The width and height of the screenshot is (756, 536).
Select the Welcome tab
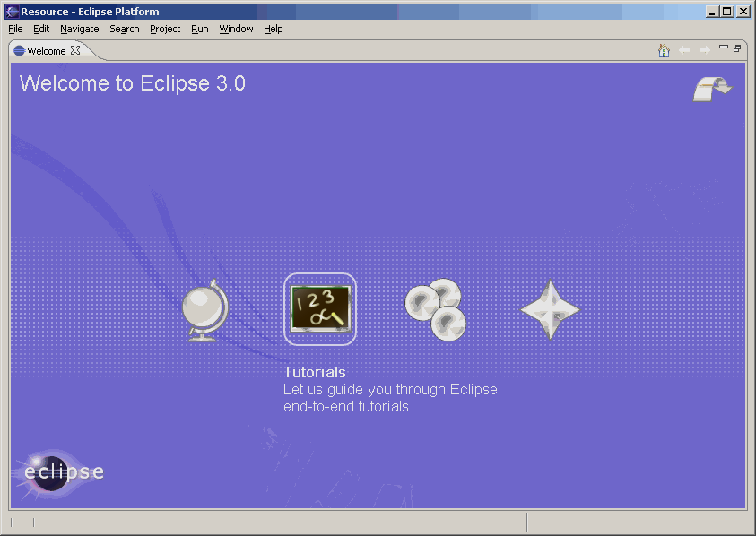pos(47,50)
